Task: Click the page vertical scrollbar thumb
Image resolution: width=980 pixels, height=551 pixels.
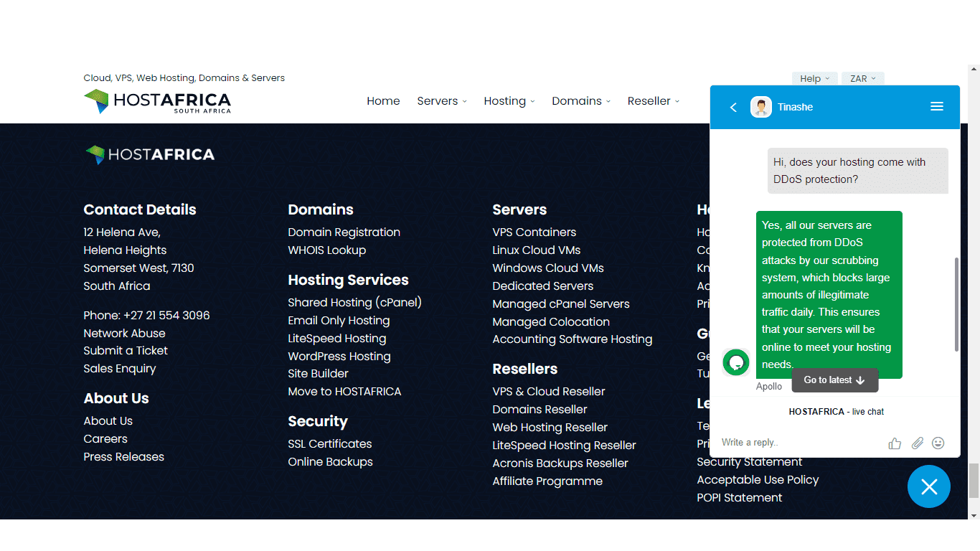Action: pyautogui.click(x=974, y=480)
